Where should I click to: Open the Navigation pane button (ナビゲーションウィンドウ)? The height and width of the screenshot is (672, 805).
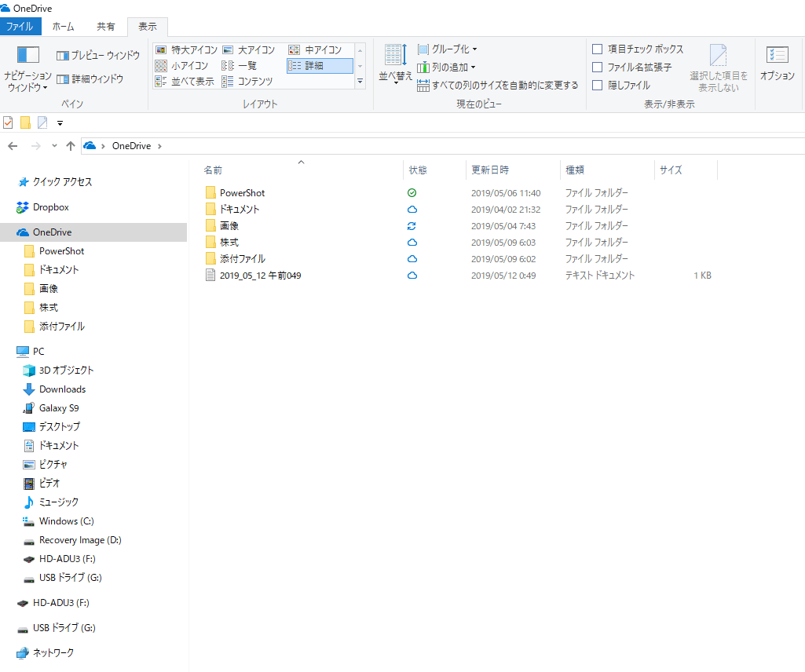27,69
